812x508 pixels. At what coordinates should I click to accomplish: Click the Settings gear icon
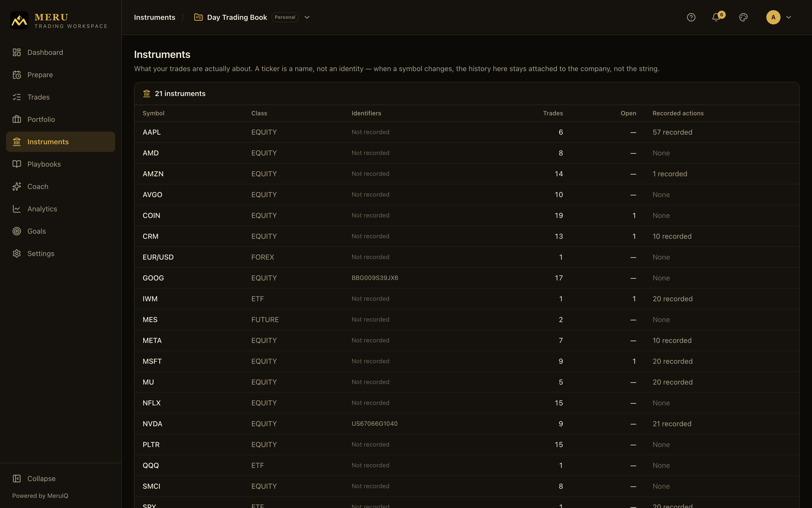(17, 253)
